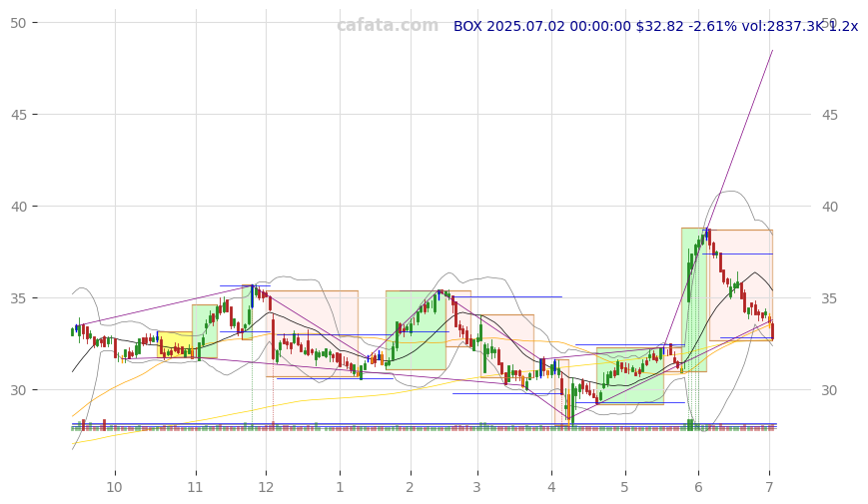This screenshot has height=504, width=868.
Task: Click x-axis month label 6
Action: point(698,487)
